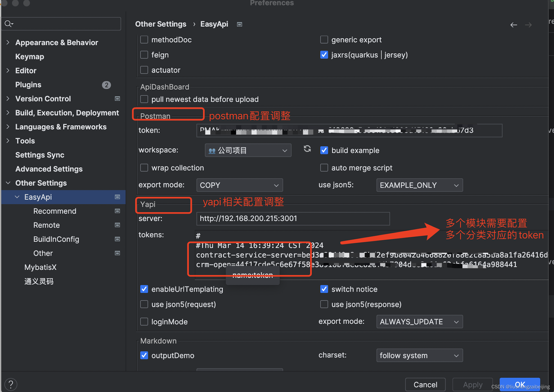
Task: Click the project icon on EasyApi row
Action: tap(117, 197)
